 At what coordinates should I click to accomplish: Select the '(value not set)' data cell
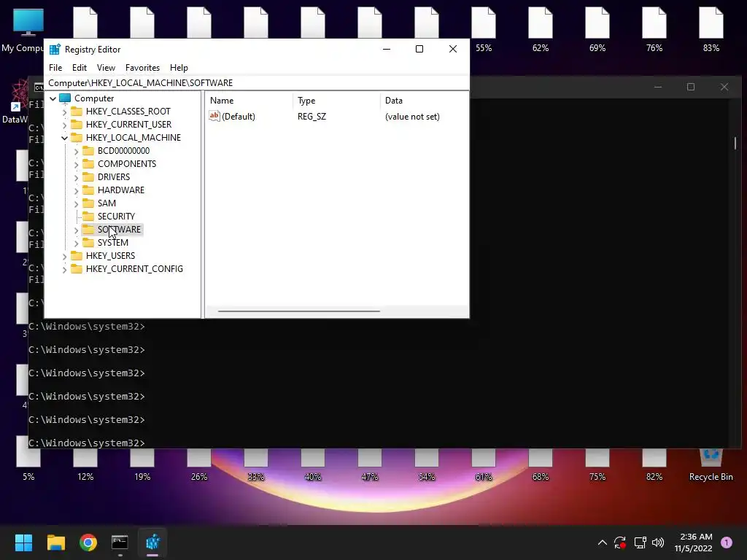pos(412,117)
